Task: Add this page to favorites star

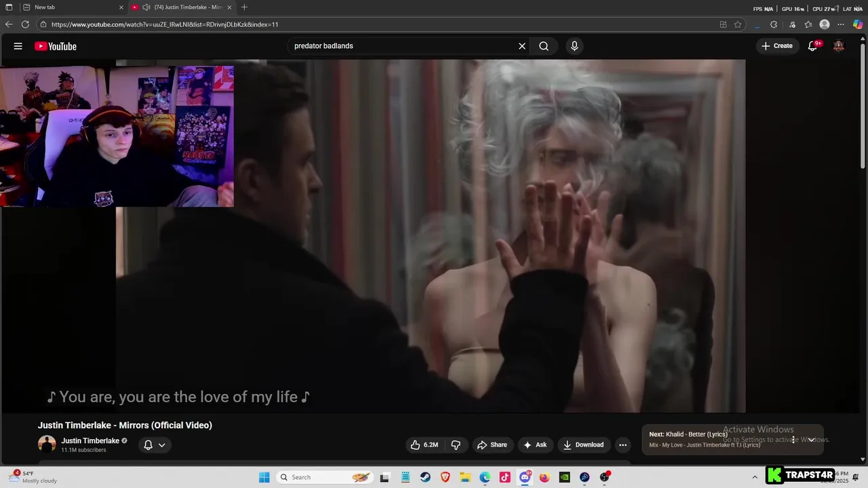Action: (x=738, y=24)
